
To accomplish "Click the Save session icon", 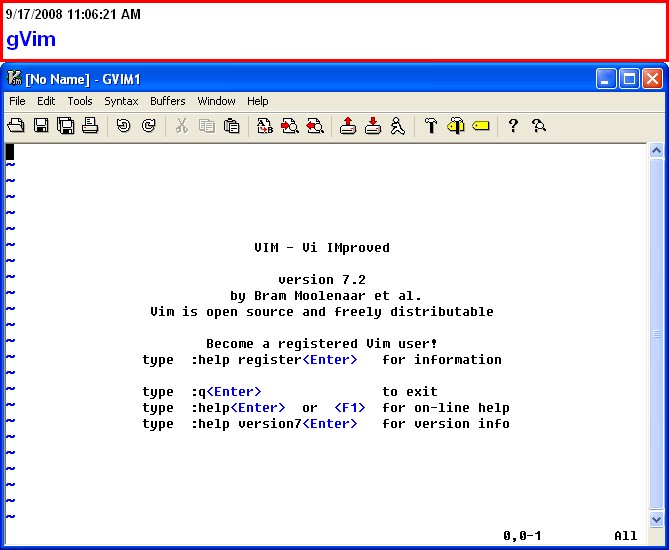I will click(x=373, y=126).
